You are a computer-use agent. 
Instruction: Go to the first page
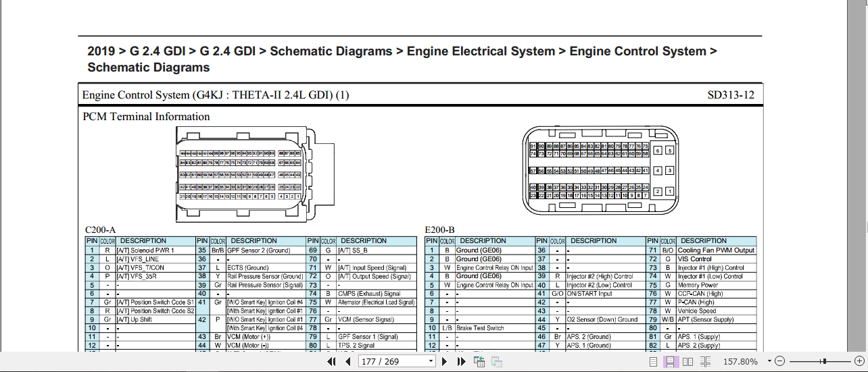[x=332, y=362]
